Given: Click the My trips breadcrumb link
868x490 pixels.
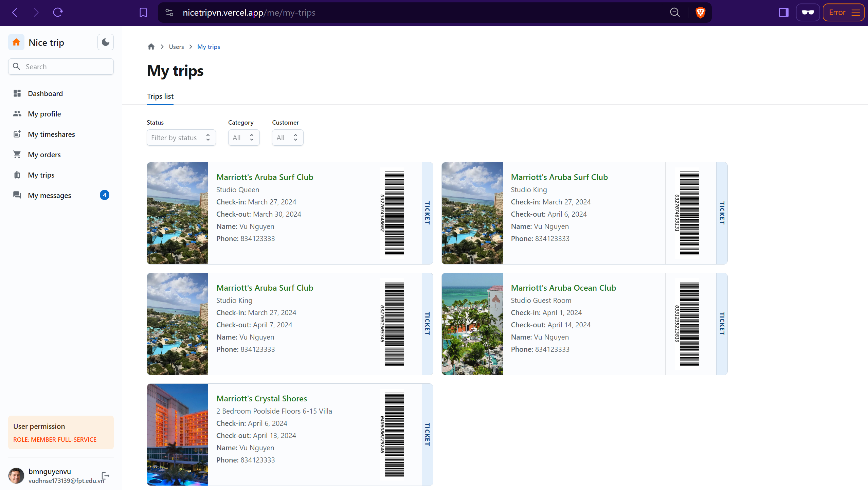Looking at the screenshot, I should 209,47.
